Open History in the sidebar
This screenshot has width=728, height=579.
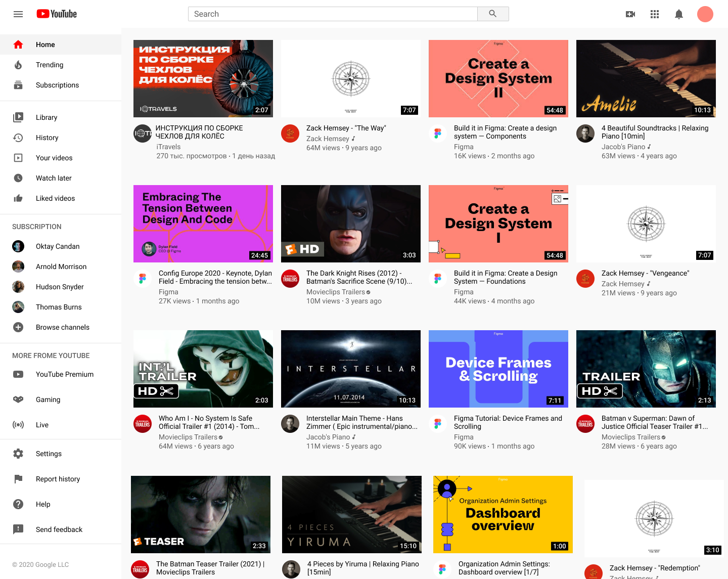pyautogui.click(x=61, y=138)
